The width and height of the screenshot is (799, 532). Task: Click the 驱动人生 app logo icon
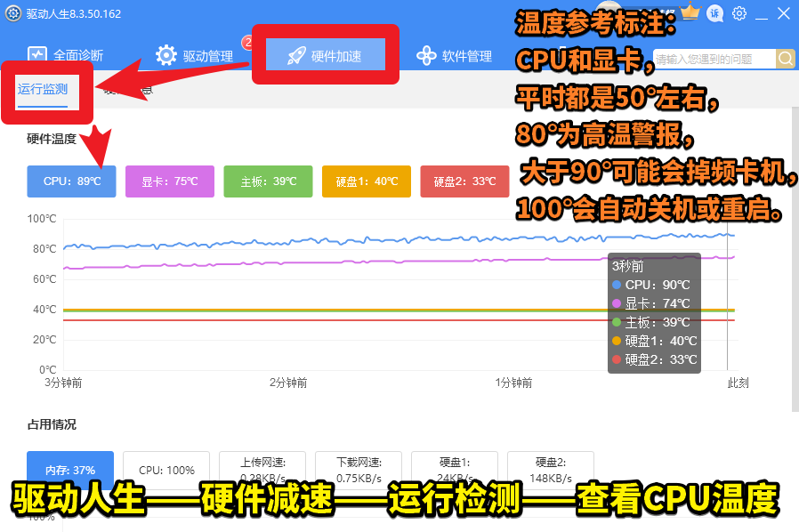12,13
